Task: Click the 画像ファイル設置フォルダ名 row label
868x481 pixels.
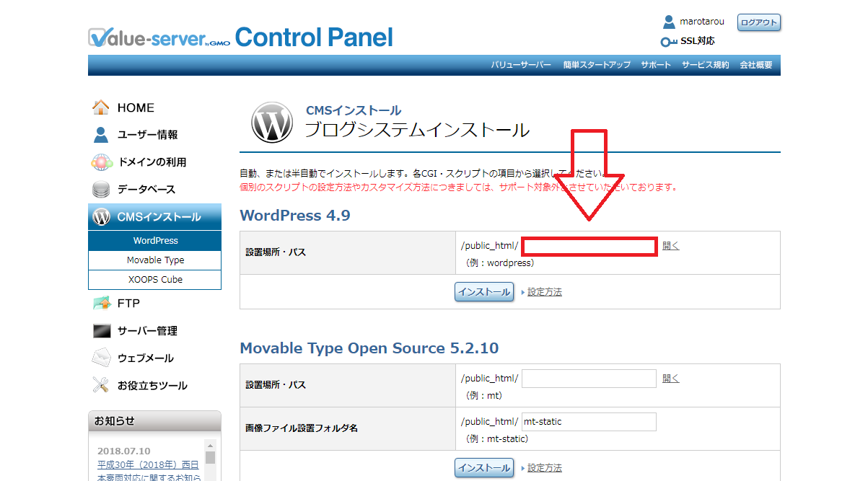Action: (302, 428)
